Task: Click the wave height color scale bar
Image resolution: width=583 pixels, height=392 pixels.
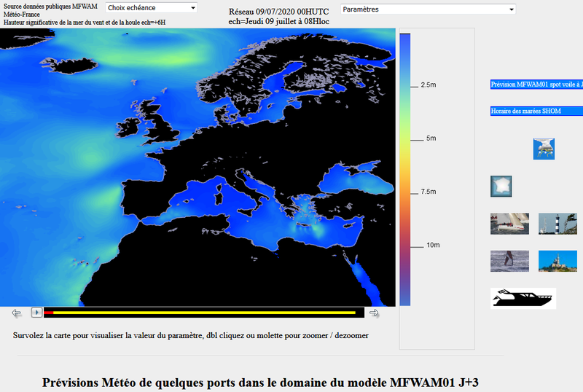Action: click(x=405, y=168)
